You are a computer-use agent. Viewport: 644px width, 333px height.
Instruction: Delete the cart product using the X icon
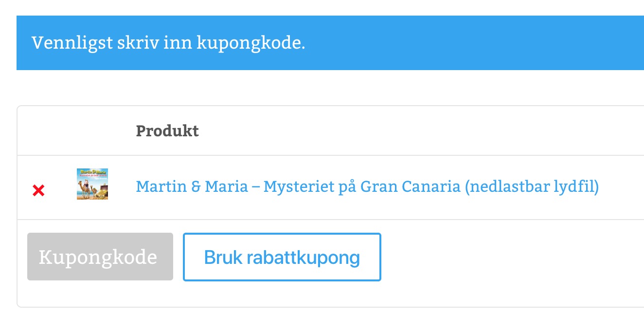tap(38, 191)
